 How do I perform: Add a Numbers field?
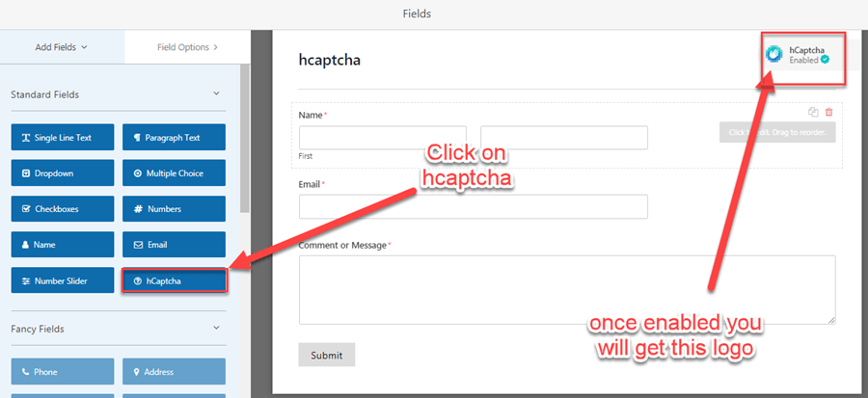174,209
